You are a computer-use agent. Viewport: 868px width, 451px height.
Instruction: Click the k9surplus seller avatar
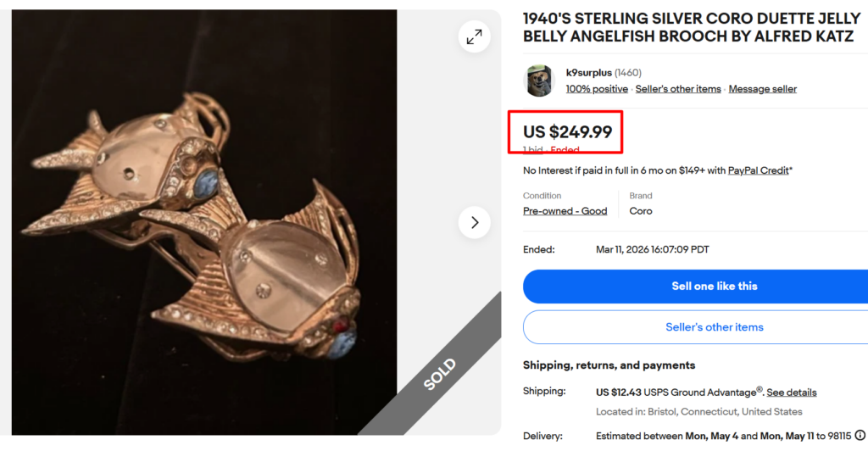tap(540, 81)
